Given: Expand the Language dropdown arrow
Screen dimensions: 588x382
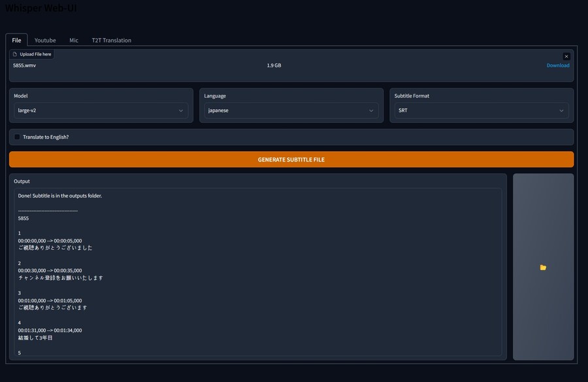Looking at the screenshot, I should tap(371, 111).
